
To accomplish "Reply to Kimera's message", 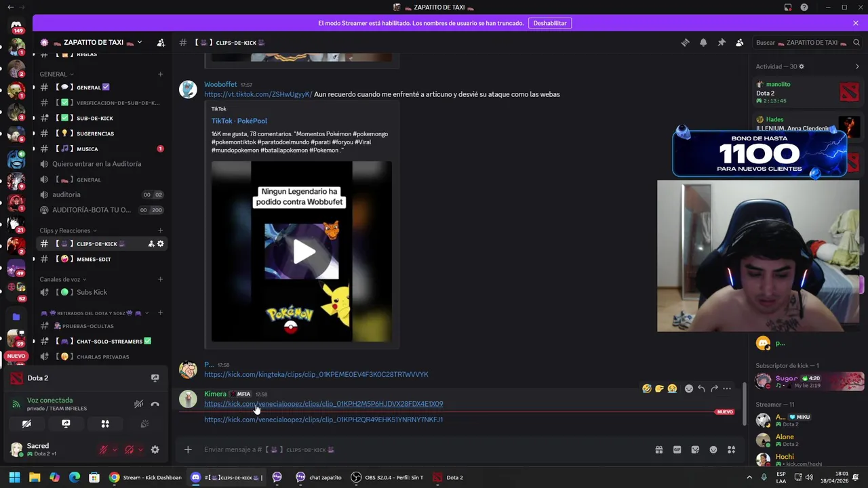I will coord(701,388).
